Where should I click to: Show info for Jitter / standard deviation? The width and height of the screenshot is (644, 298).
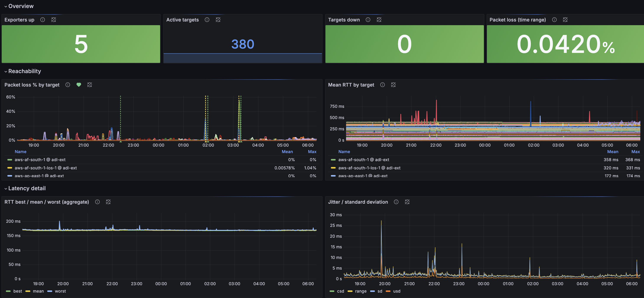pos(396,202)
